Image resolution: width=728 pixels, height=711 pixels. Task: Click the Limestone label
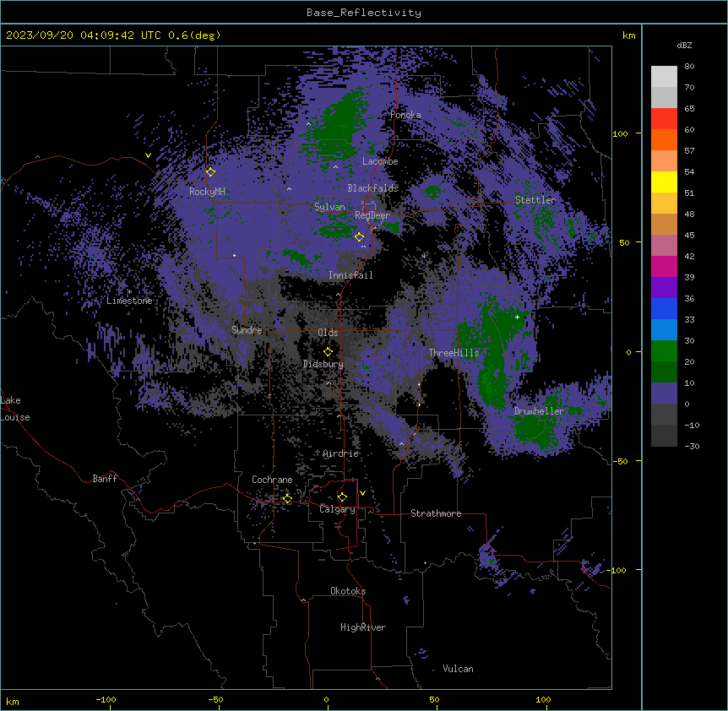point(129,301)
